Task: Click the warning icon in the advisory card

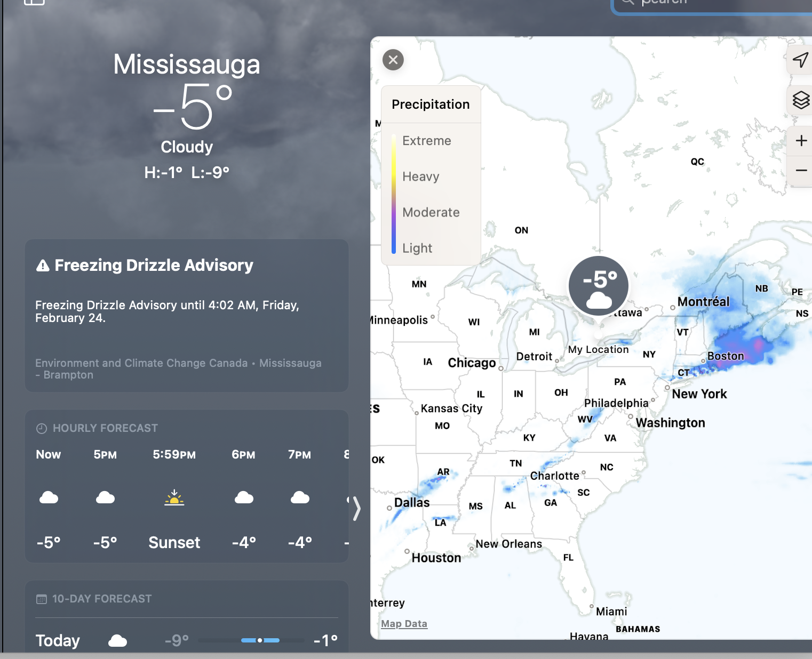Action: point(42,265)
